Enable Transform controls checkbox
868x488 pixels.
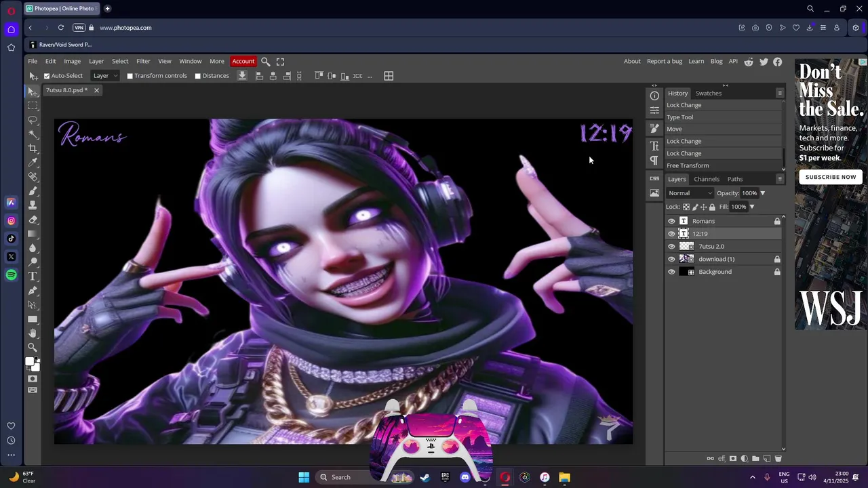point(130,76)
